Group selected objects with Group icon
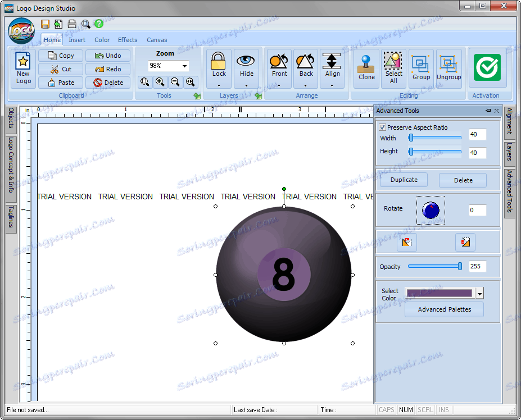 click(x=421, y=62)
